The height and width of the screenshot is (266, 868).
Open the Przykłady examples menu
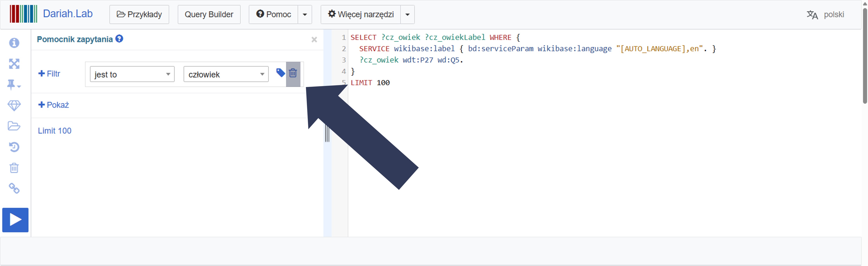click(x=139, y=14)
